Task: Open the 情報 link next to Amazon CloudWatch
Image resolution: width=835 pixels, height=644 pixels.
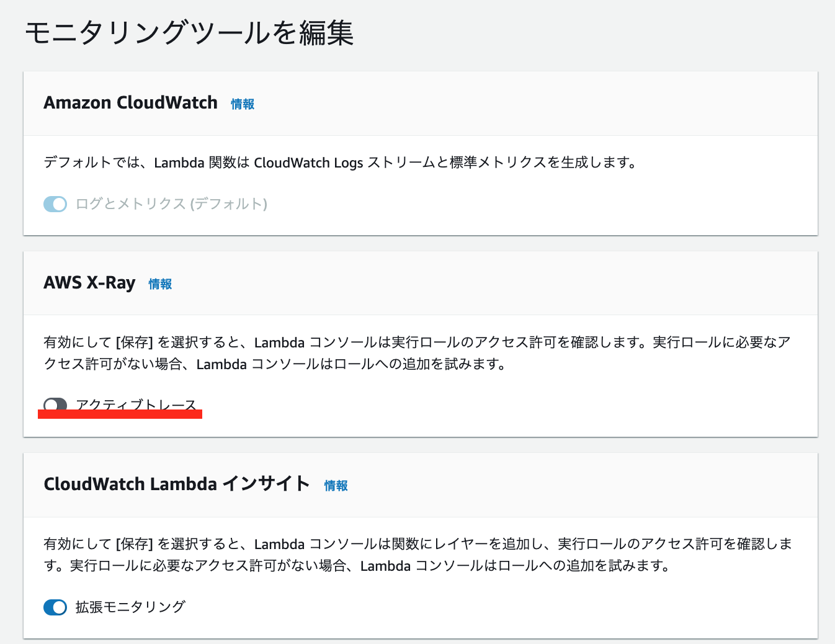Action: [x=242, y=104]
